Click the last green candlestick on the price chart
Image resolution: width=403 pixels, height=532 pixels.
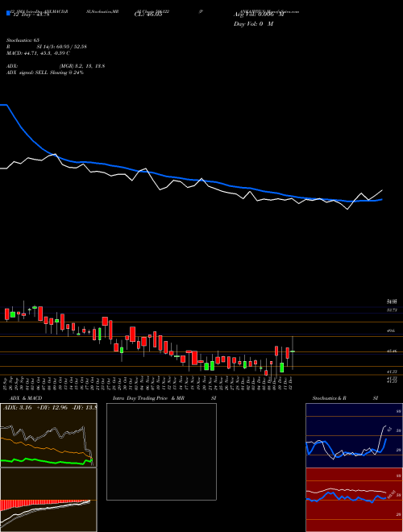point(293,351)
